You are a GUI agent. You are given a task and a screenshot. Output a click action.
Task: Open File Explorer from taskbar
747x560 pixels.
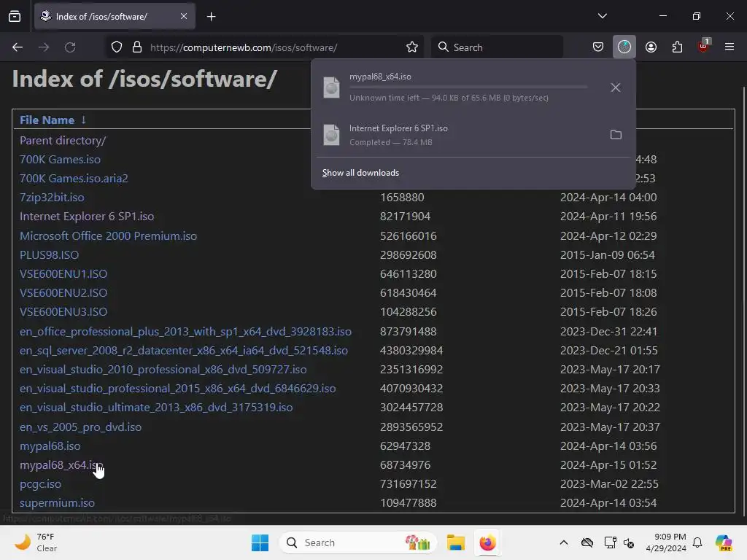(455, 542)
